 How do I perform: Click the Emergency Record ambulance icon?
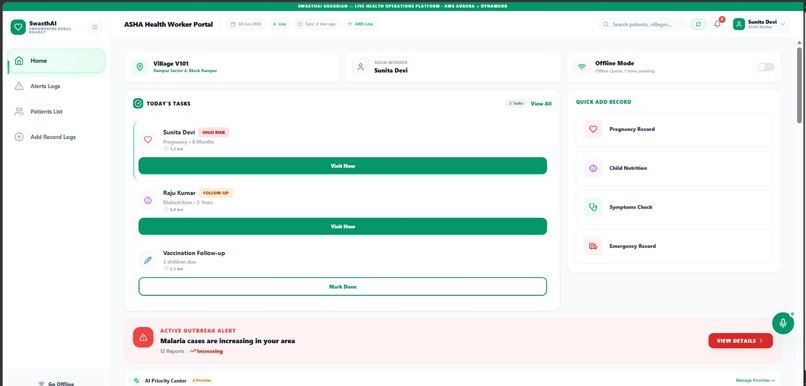tap(593, 246)
